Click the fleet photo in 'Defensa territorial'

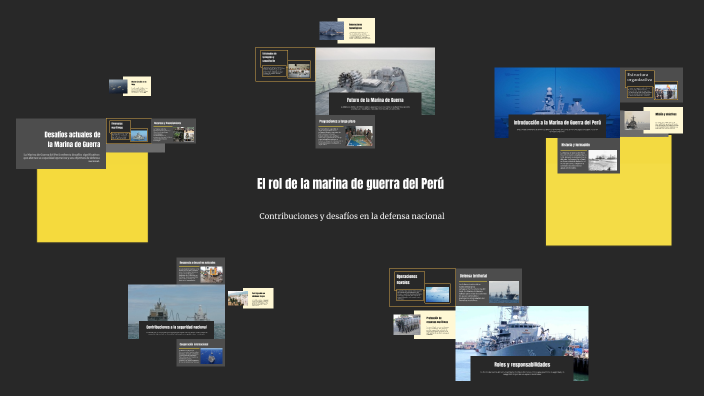[x=504, y=291]
